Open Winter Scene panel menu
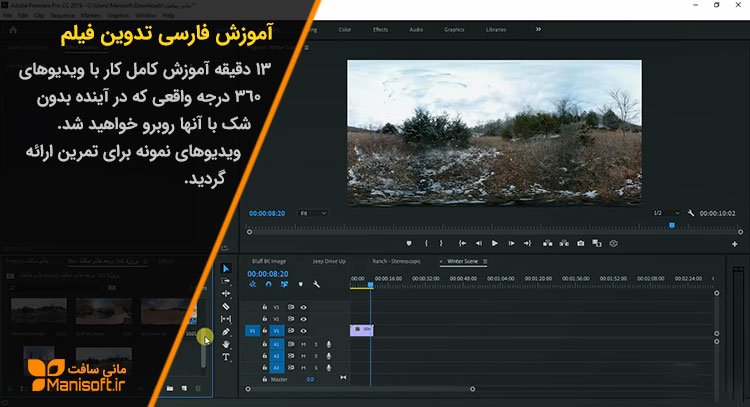The height and width of the screenshot is (407, 750). point(485,262)
